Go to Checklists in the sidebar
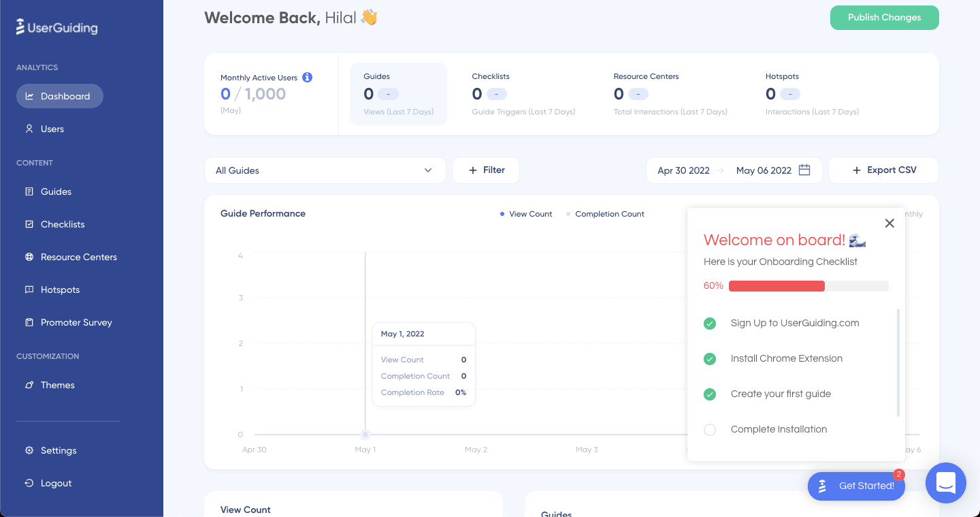The height and width of the screenshot is (517, 980). tap(63, 224)
